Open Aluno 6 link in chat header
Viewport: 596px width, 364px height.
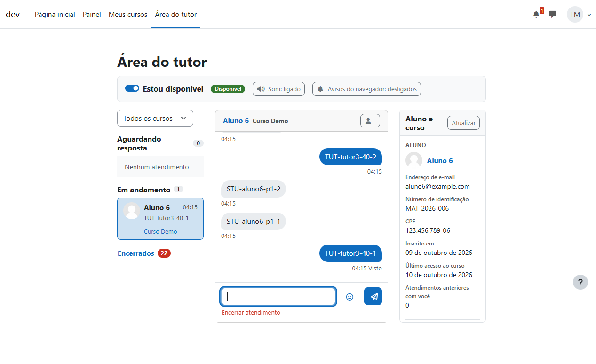(236, 121)
